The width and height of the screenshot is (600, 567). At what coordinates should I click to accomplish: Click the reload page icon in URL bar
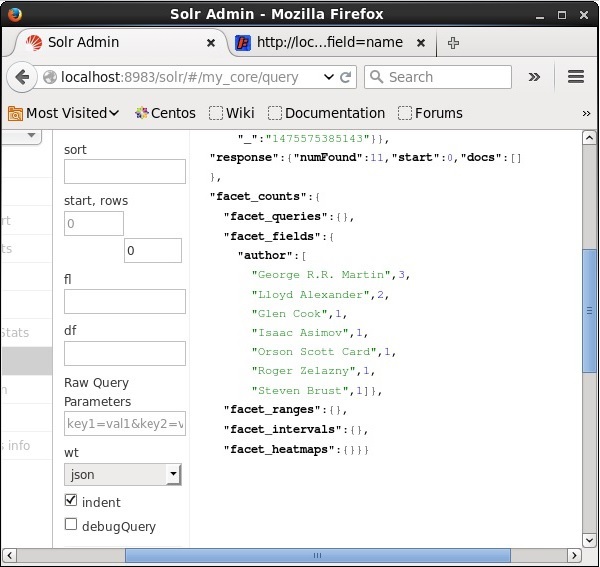(346, 77)
